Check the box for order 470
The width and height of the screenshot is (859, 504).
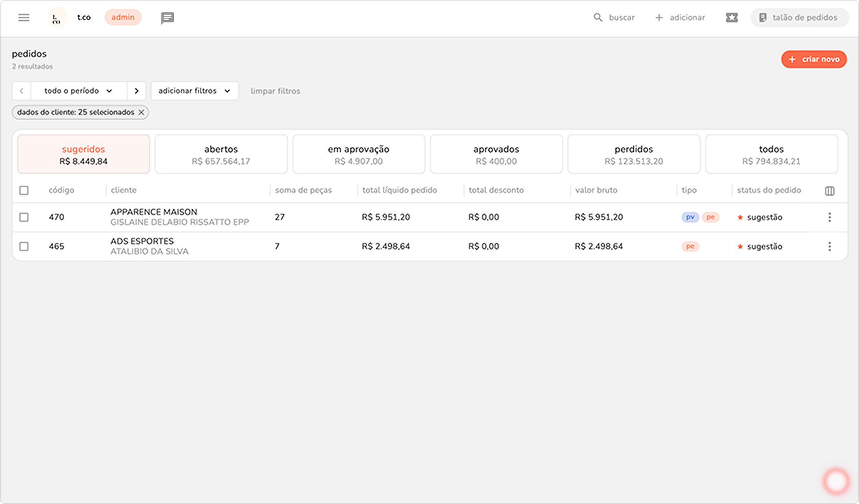pos(24,217)
